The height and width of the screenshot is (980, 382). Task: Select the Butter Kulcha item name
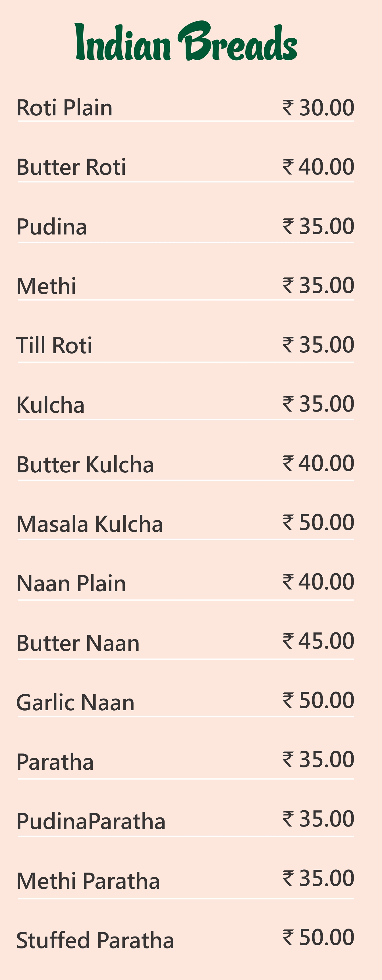[x=85, y=464]
